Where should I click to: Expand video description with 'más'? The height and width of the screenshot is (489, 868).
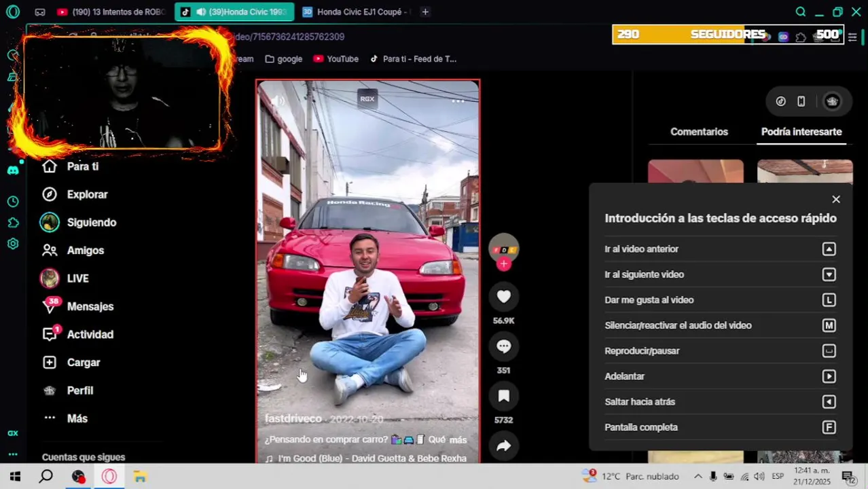458,439
